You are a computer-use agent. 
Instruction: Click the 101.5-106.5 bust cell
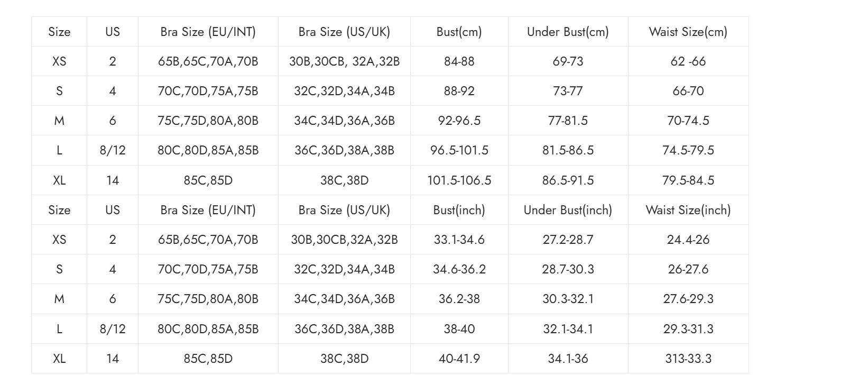click(x=459, y=180)
